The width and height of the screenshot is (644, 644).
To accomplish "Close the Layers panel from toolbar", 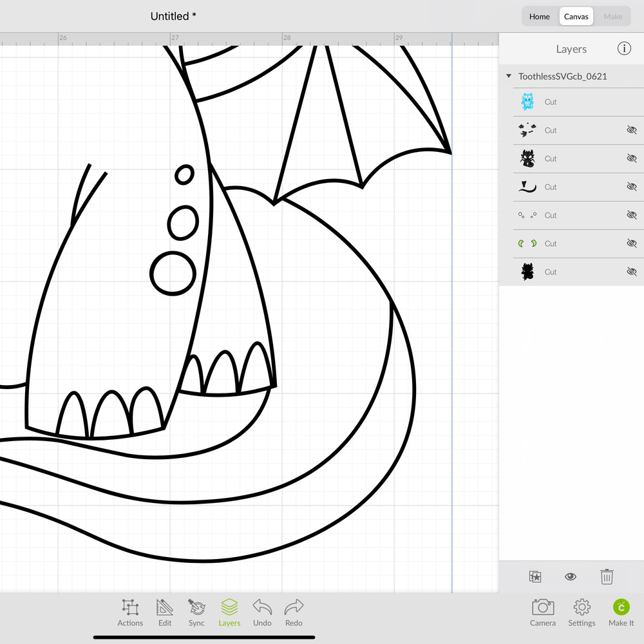I will point(229,612).
